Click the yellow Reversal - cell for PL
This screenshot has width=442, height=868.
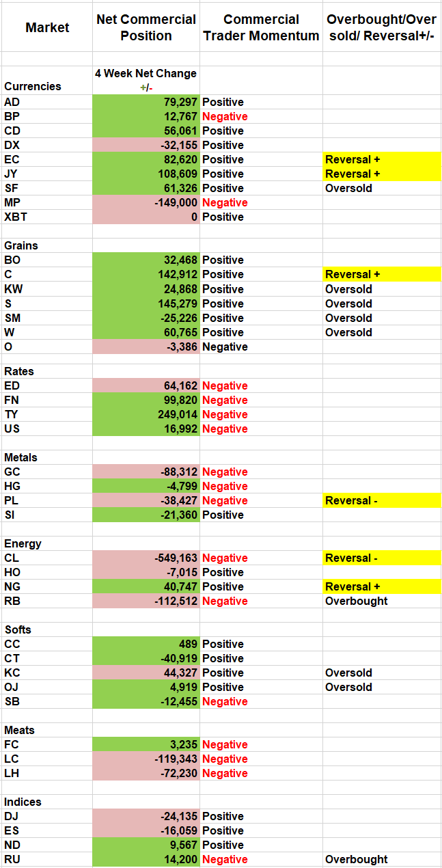coord(382,500)
